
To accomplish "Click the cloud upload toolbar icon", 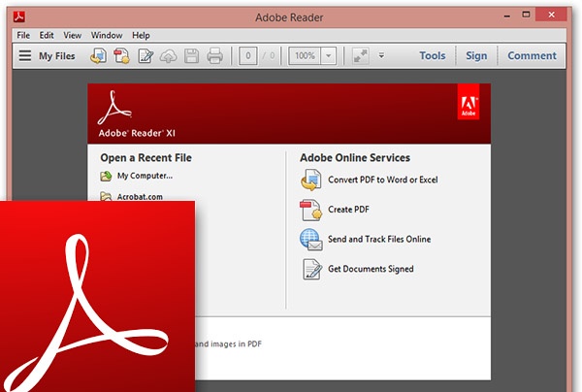I will (x=169, y=56).
